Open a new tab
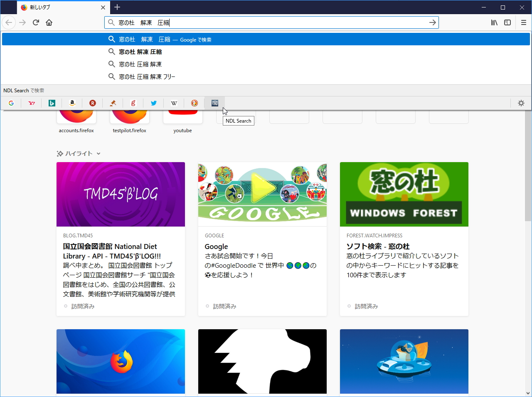 (117, 7)
